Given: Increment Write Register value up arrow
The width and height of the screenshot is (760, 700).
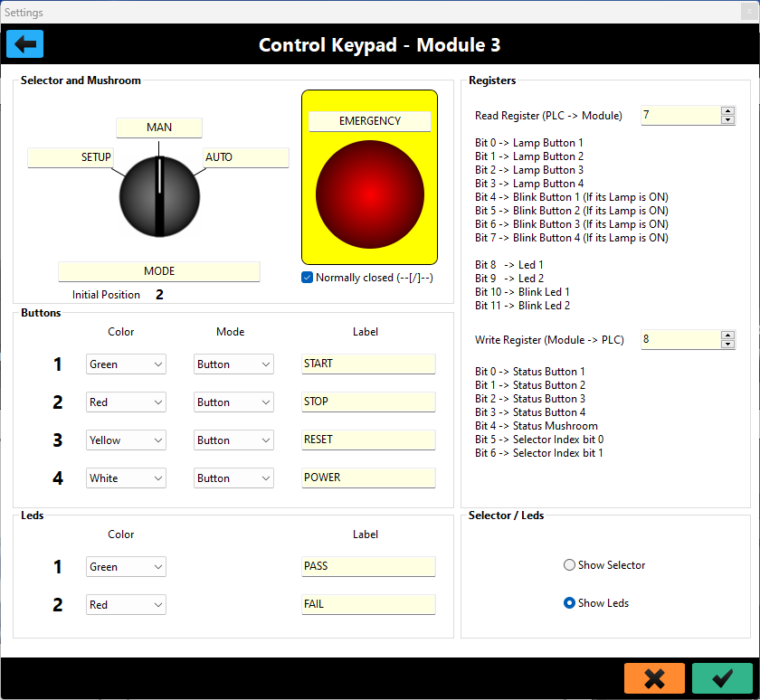Looking at the screenshot, I should pyautogui.click(x=727, y=336).
